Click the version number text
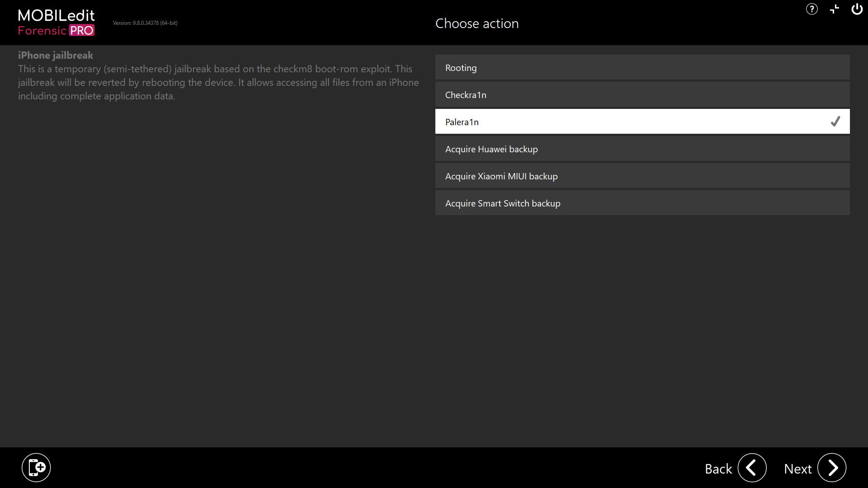 click(145, 23)
